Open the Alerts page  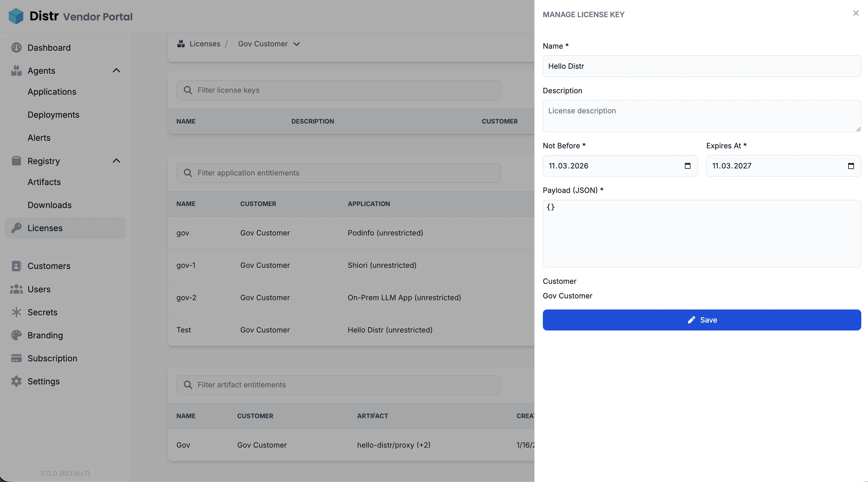[38, 138]
